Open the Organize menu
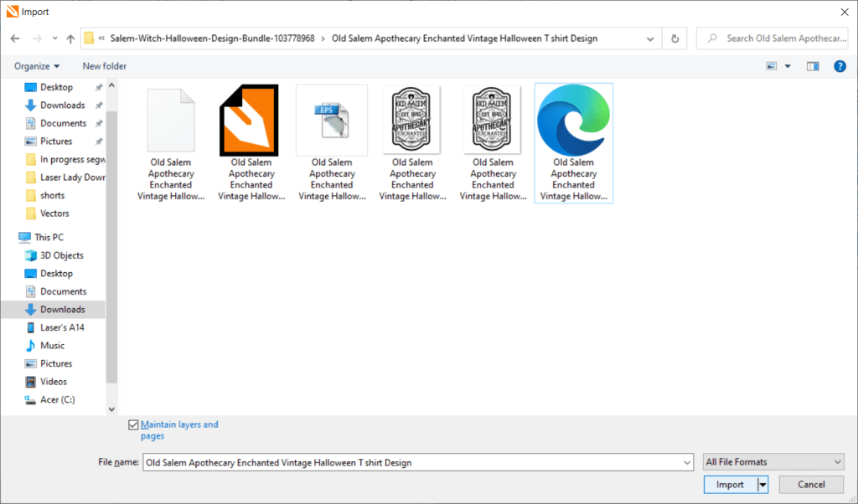The width and height of the screenshot is (858, 504). click(x=37, y=66)
